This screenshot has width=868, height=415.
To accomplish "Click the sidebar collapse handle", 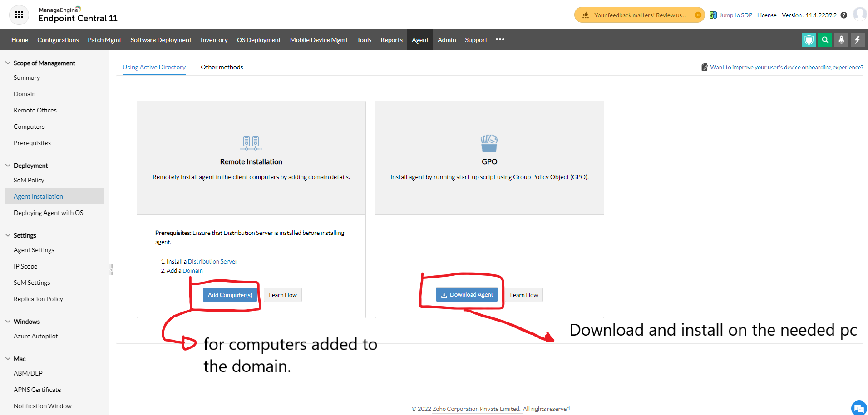I will [x=111, y=270].
